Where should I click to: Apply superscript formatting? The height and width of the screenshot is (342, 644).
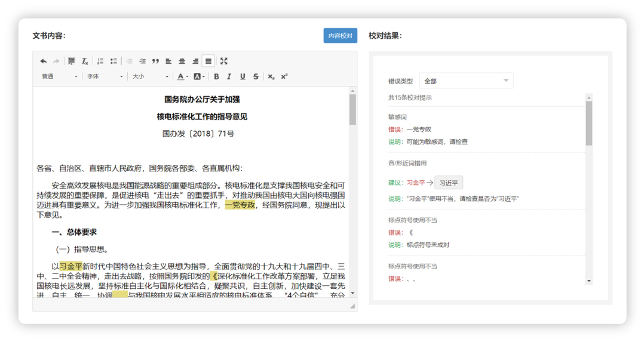pyautogui.click(x=284, y=76)
